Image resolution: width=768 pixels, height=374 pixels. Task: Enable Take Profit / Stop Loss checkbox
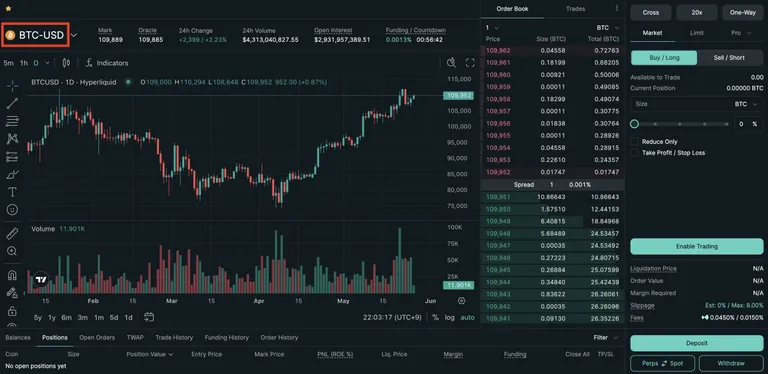click(x=634, y=153)
